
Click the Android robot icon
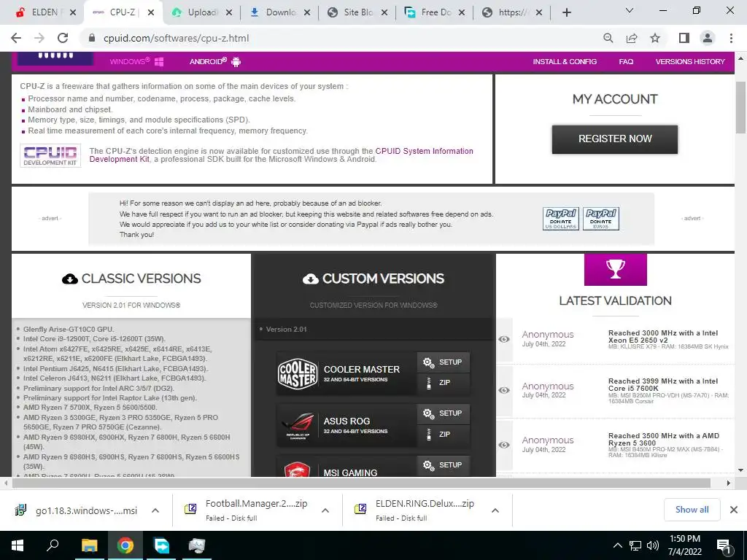236,61
